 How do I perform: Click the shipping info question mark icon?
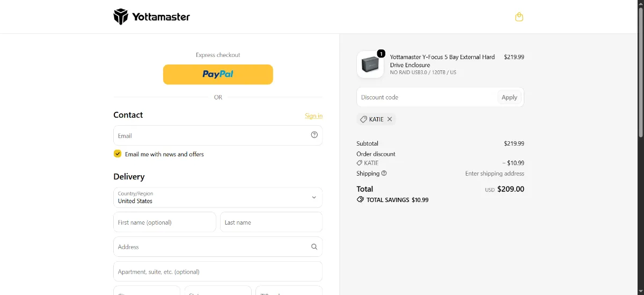(x=384, y=173)
